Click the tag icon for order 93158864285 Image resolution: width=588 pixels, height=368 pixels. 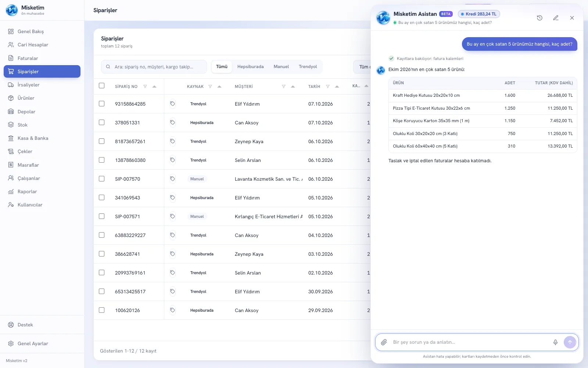(172, 104)
